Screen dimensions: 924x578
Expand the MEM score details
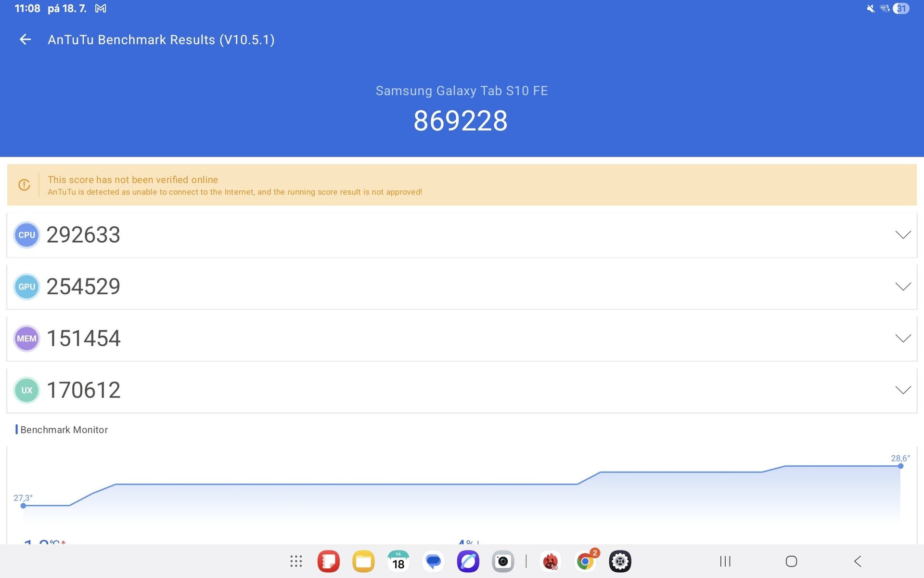[x=903, y=338]
